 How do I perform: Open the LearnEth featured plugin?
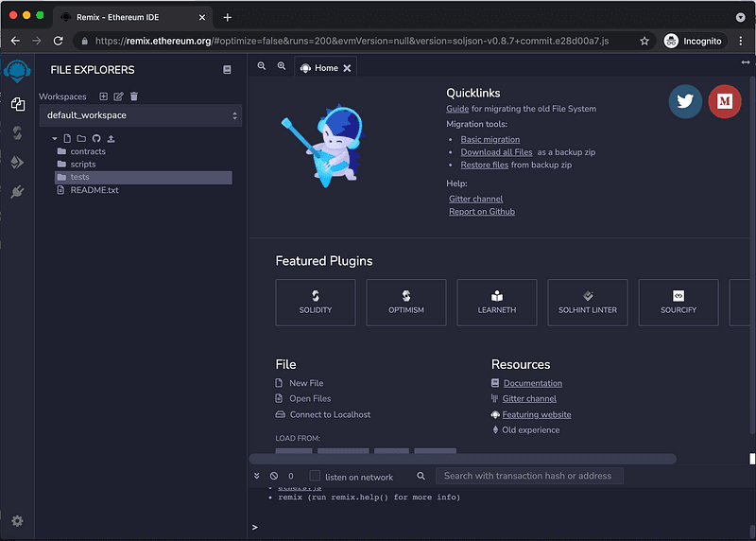[x=497, y=303]
